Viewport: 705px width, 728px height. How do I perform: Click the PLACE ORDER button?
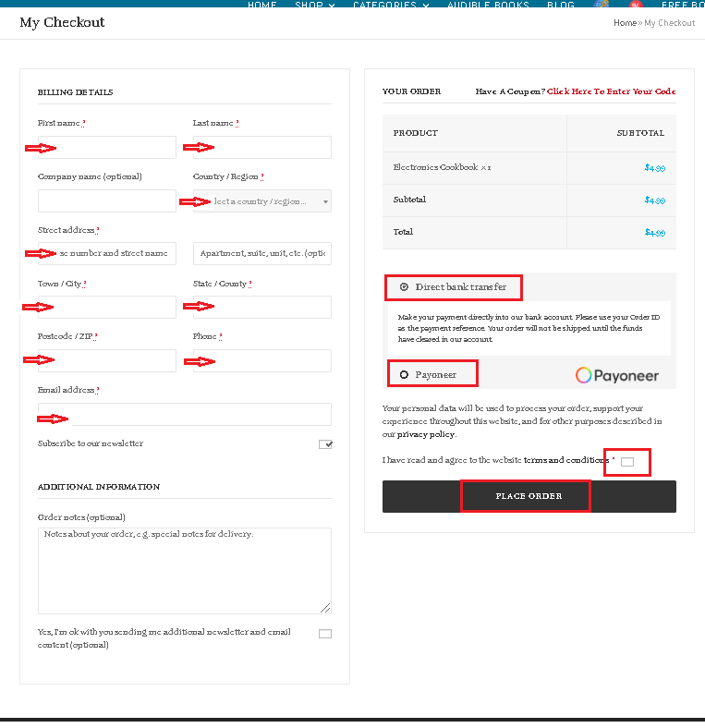coord(529,496)
